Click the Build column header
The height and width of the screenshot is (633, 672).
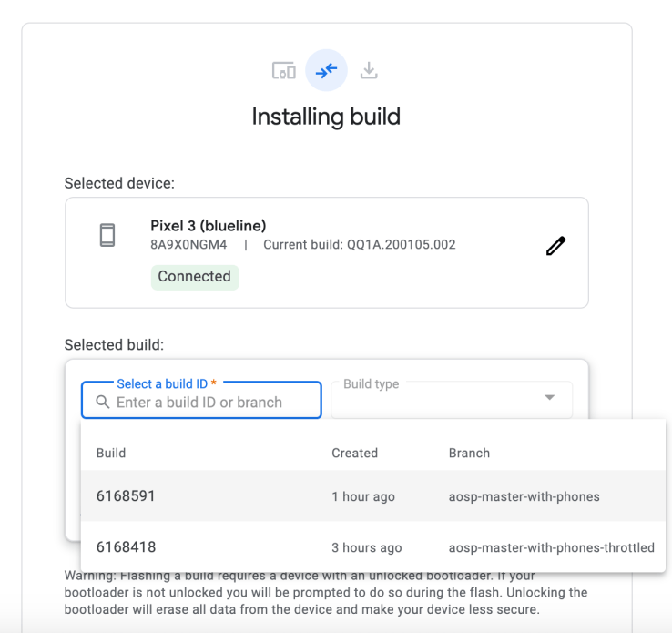111,453
